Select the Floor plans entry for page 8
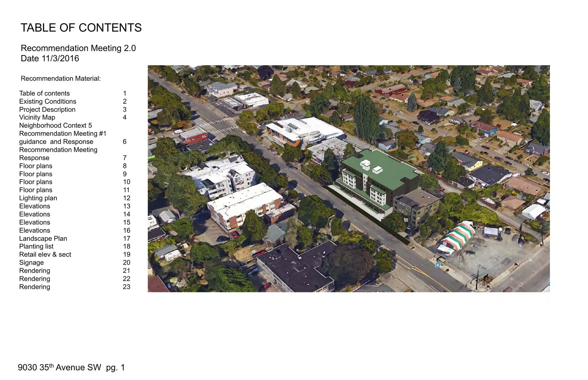 point(36,166)
